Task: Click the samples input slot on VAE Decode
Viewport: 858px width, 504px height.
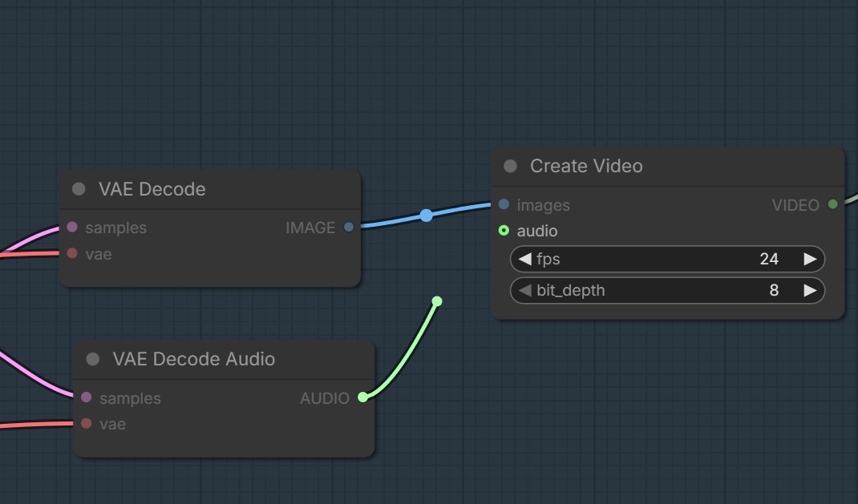Action: tap(72, 227)
